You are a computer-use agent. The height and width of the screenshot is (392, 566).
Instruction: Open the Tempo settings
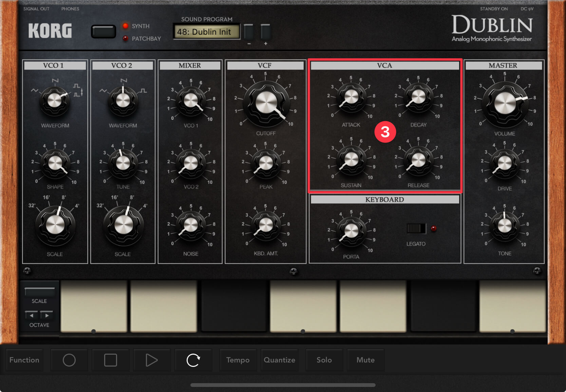coord(238,360)
